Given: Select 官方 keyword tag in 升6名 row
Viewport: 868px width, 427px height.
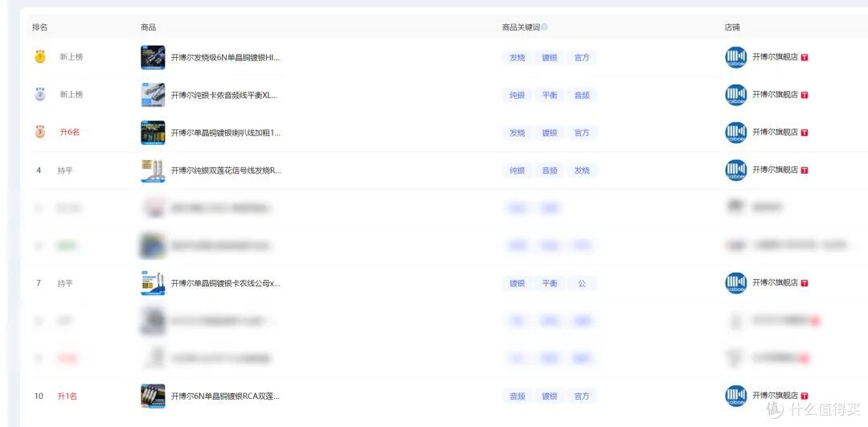Looking at the screenshot, I should tap(582, 133).
